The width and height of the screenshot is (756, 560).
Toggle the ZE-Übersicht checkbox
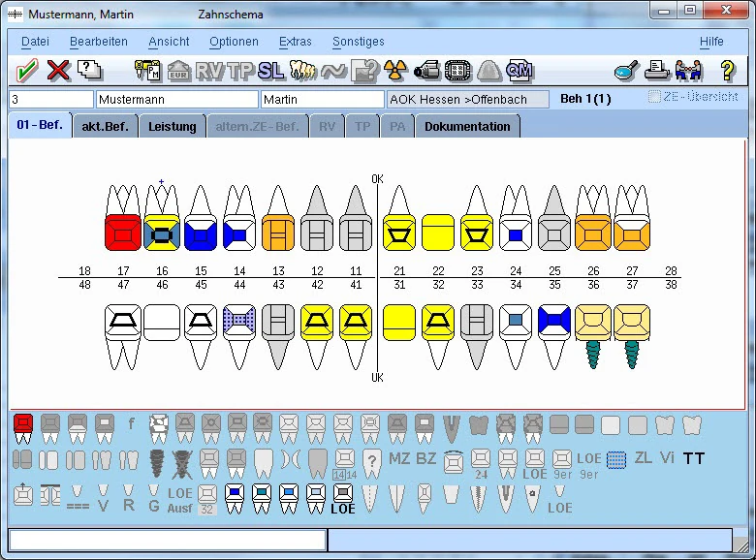coord(654,96)
